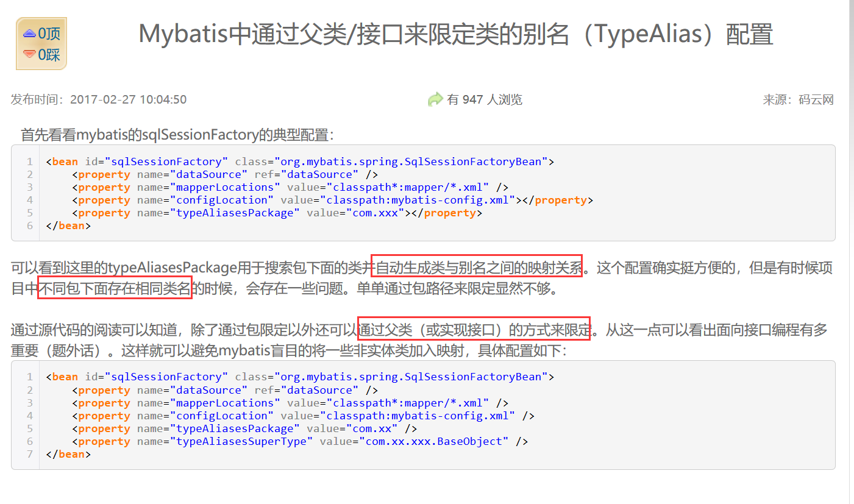Click typeAliasesPackage value com.xxx line
The height and width of the screenshot is (504, 854).
click(x=277, y=213)
